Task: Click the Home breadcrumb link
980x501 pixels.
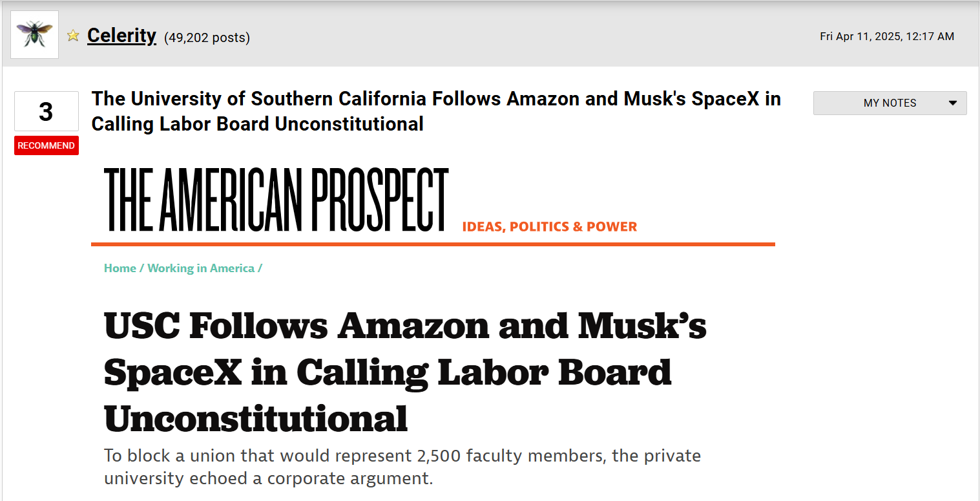Action: tap(120, 268)
